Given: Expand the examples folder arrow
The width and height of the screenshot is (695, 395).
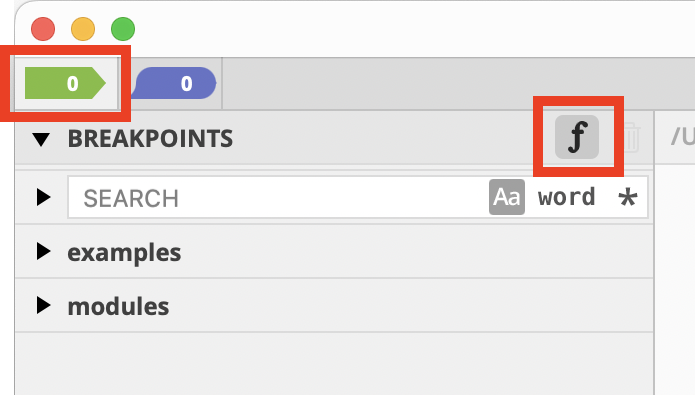Looking at the screenshot, I should (43, 251).
